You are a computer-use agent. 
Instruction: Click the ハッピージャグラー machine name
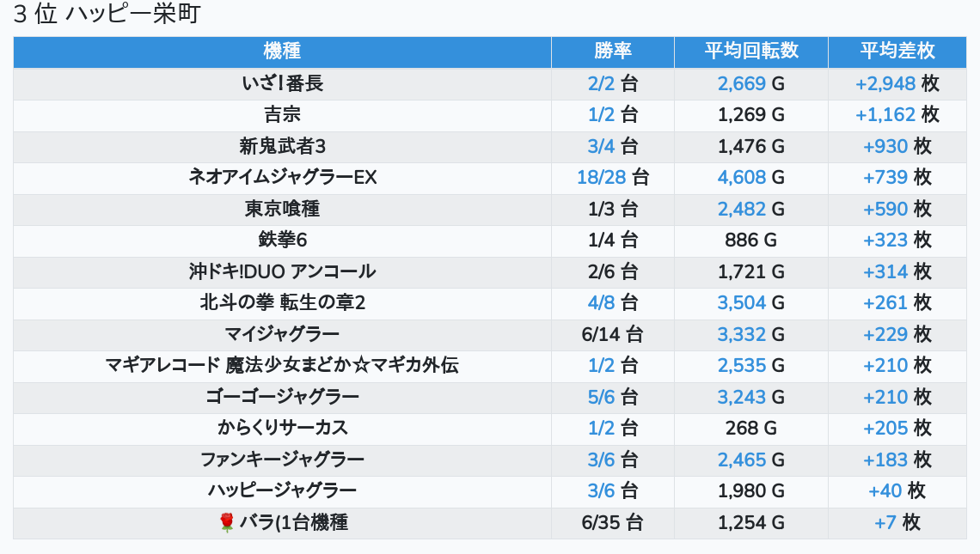click(x=282, y=490)
